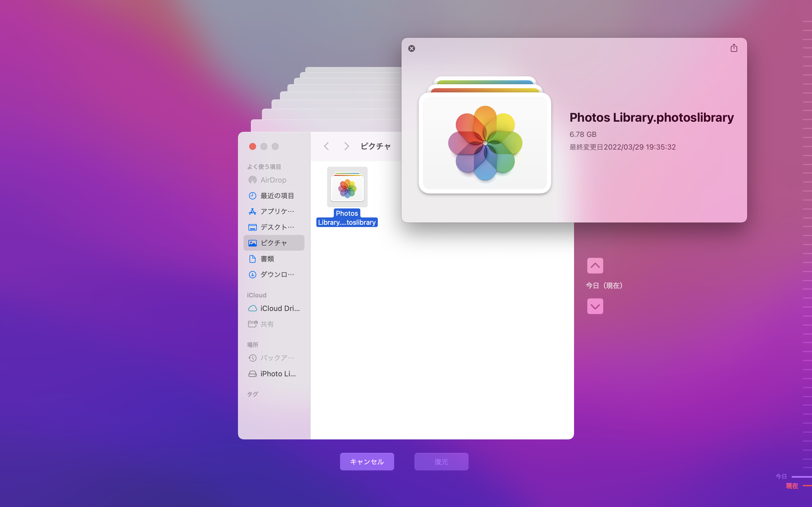Click the 復元 restore button
The image size is (812, 507).
point(441,461)
